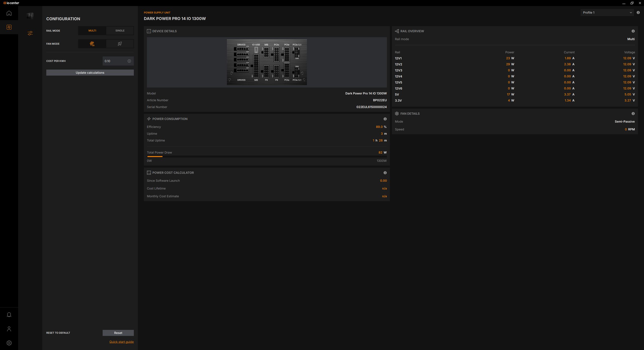
Task: Click the 12V1 rail label
Action: [398, 58]
